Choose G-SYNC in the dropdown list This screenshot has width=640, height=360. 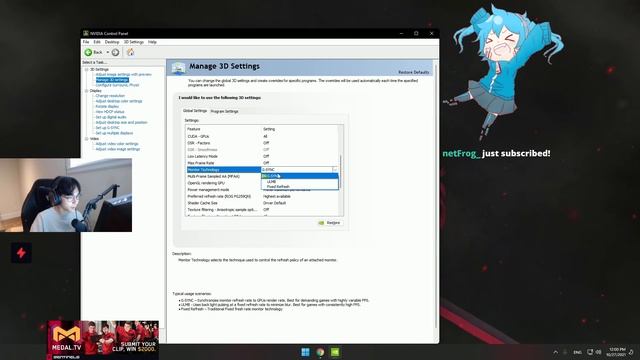[x=300, y=176]
